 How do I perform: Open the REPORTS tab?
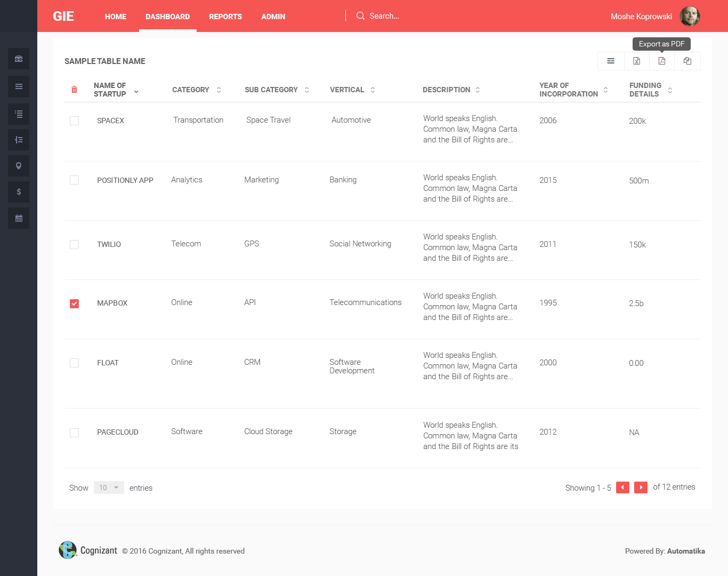(225, 17)
